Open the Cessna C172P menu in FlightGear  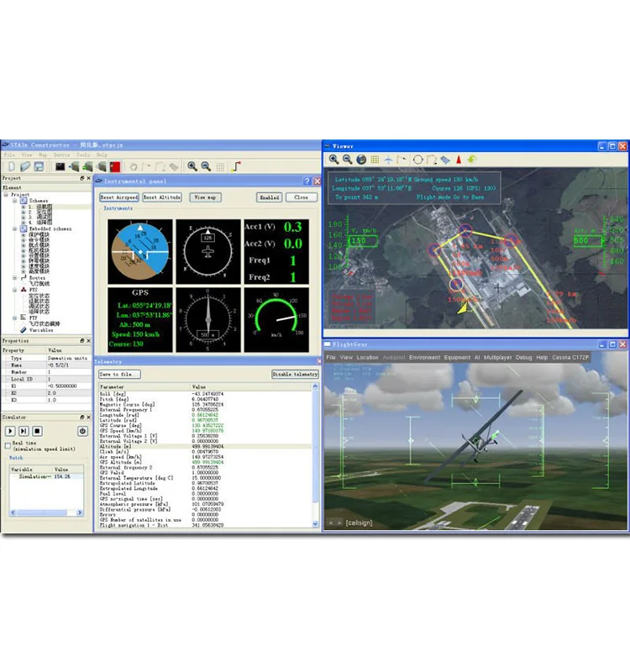coord(570,358)
